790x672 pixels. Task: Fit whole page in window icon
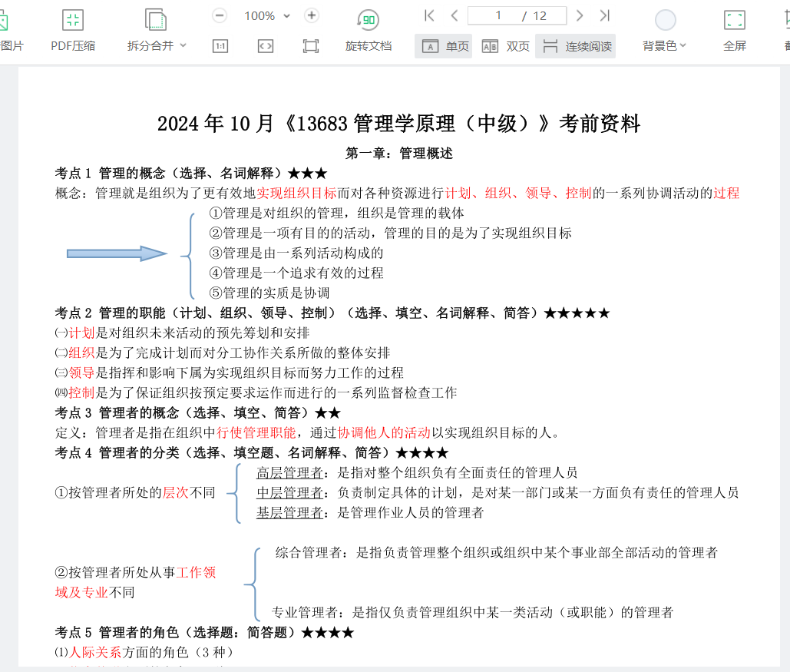(311, 46)
